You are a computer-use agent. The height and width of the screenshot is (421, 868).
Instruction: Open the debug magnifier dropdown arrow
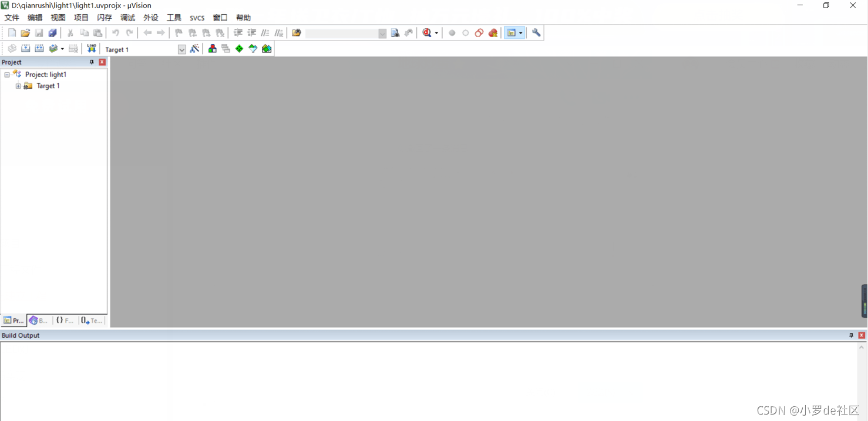(x=436, y=33)
